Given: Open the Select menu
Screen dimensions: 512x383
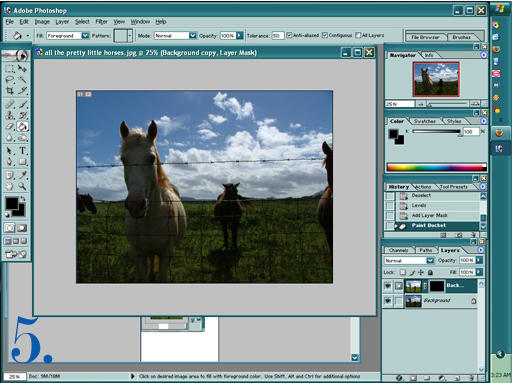Looking at the screenshot, I should (82, 22).
